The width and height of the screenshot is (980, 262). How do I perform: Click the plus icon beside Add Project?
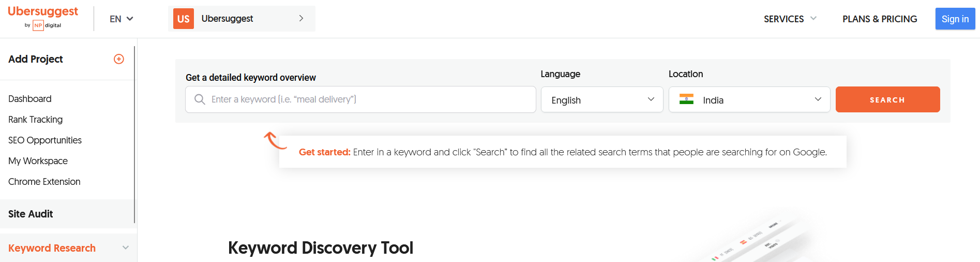pos(119,59)
